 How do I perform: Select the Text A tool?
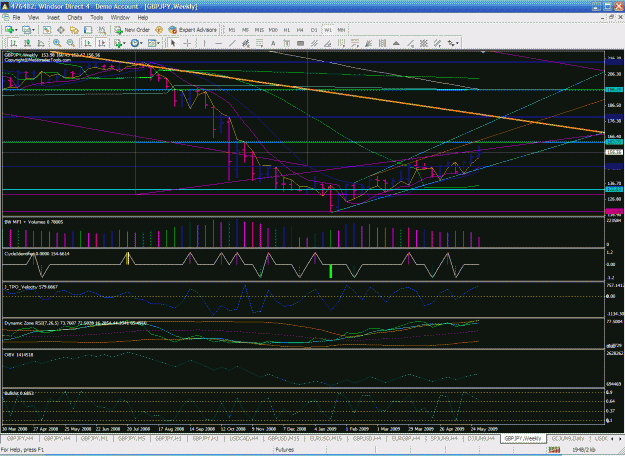click(273, 43)
